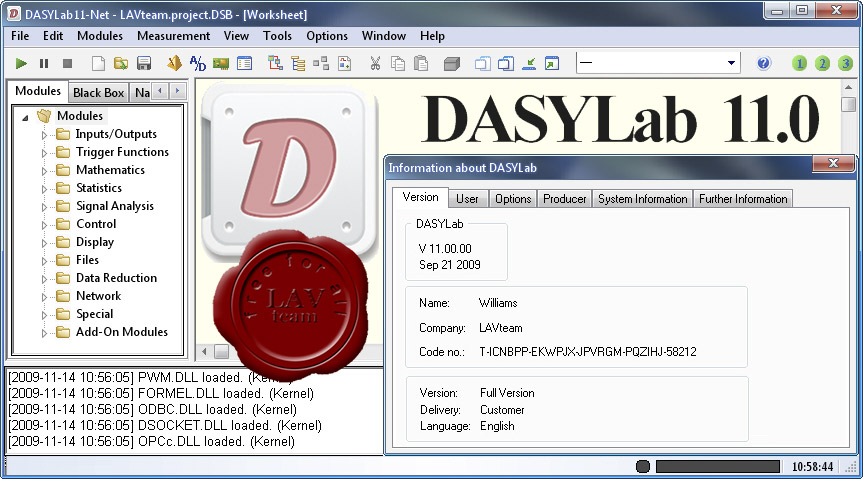
Task: Open hardware setup green board icon
Action: point(221,64)
